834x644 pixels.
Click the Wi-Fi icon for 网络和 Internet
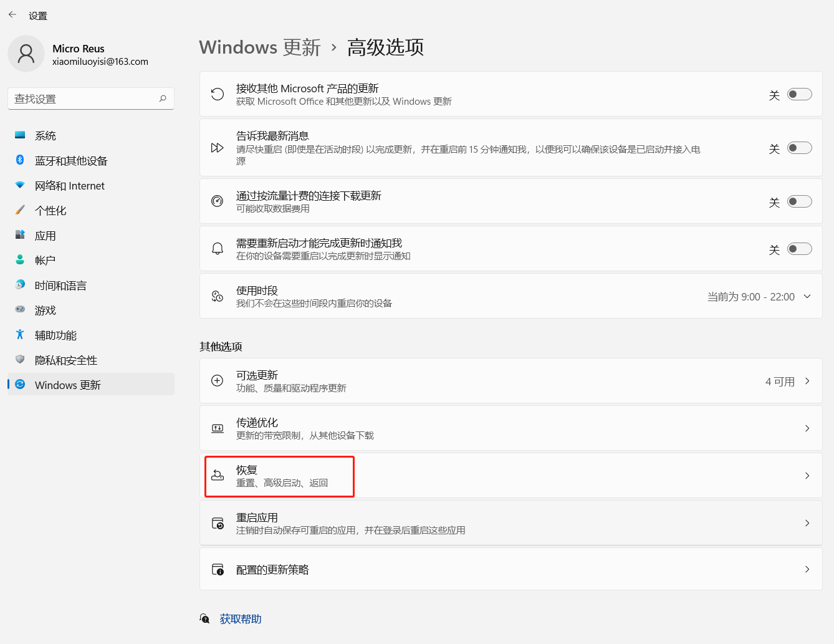point(20,185)
